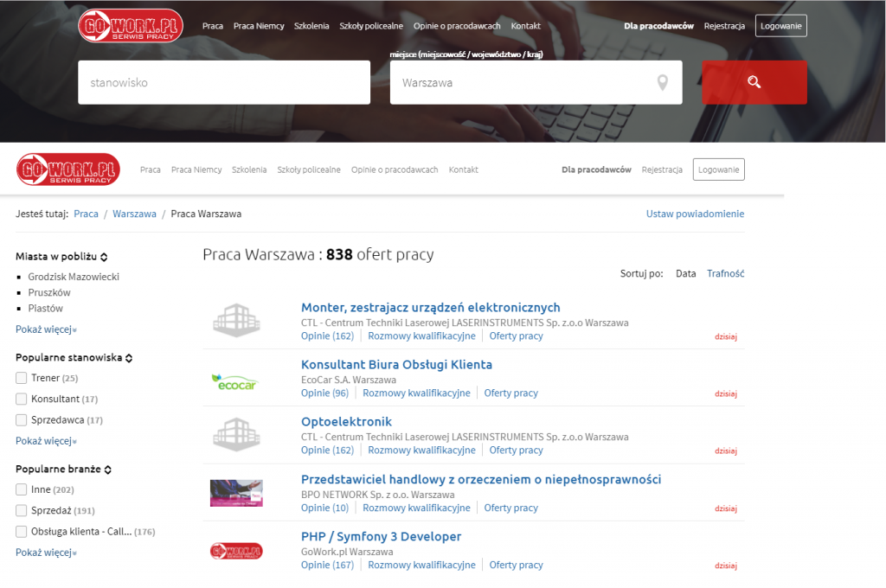Click the GoWork.pl logo in the white navigation bar
Image resolution: width=886 pixels, height=588 pixels.
68,169
